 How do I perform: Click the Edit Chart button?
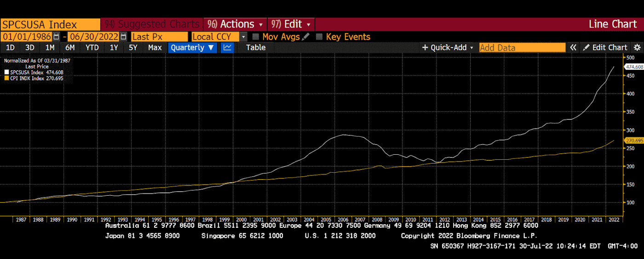pos(605,47)
